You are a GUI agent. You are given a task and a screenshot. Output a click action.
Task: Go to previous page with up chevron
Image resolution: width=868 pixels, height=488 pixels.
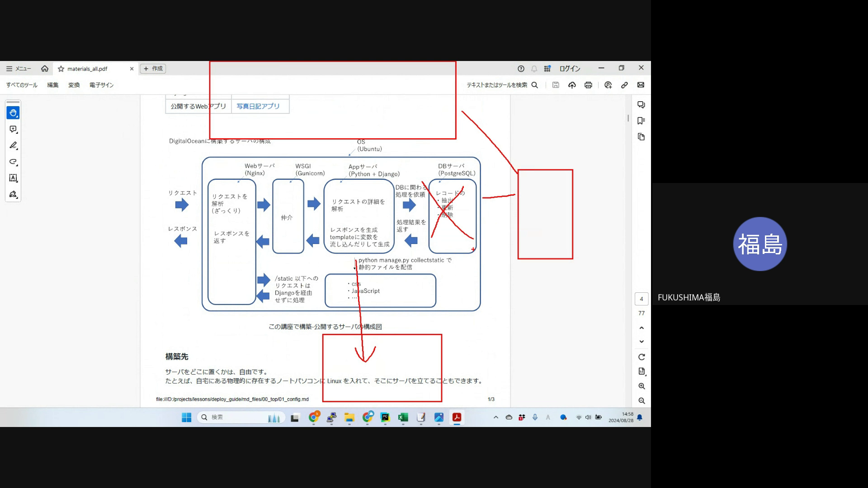click(642, 328)
